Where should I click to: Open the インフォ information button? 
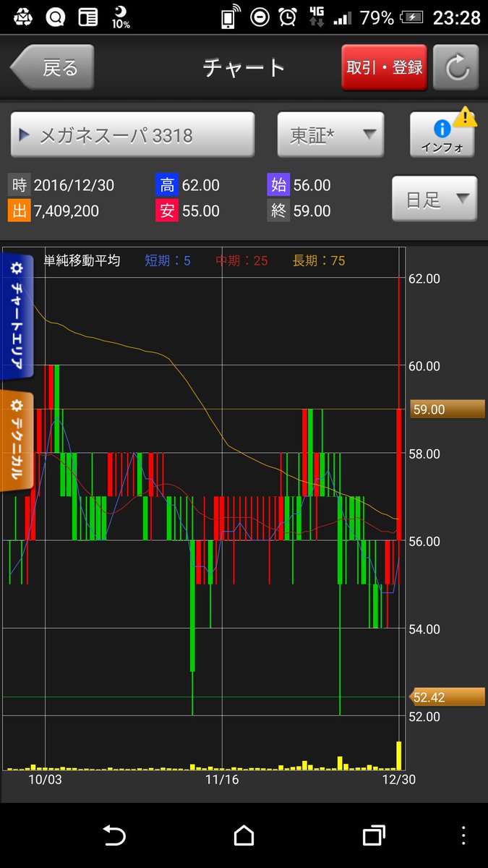(442, 135)
